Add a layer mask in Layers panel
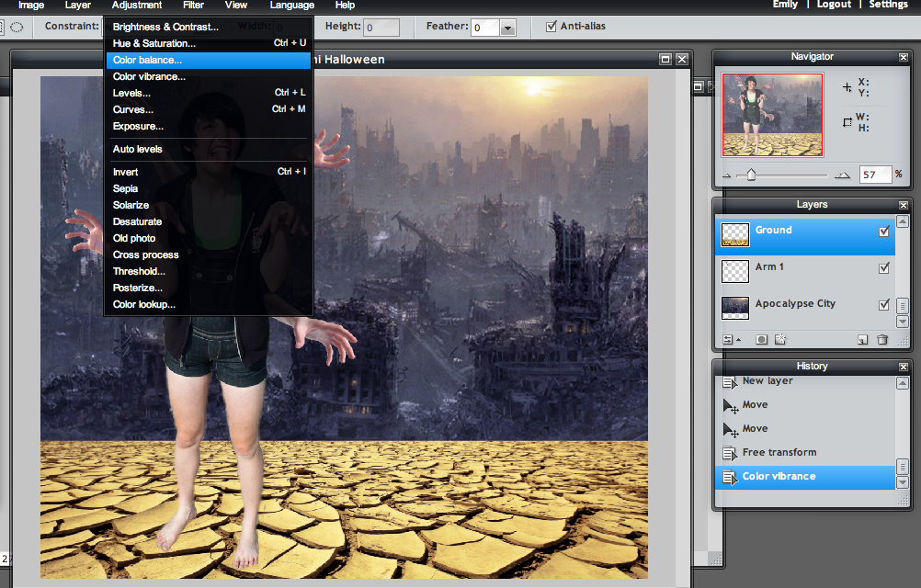The height and width of the screenshot is (588, 921). pyautogui.click(x=761, y=340)
